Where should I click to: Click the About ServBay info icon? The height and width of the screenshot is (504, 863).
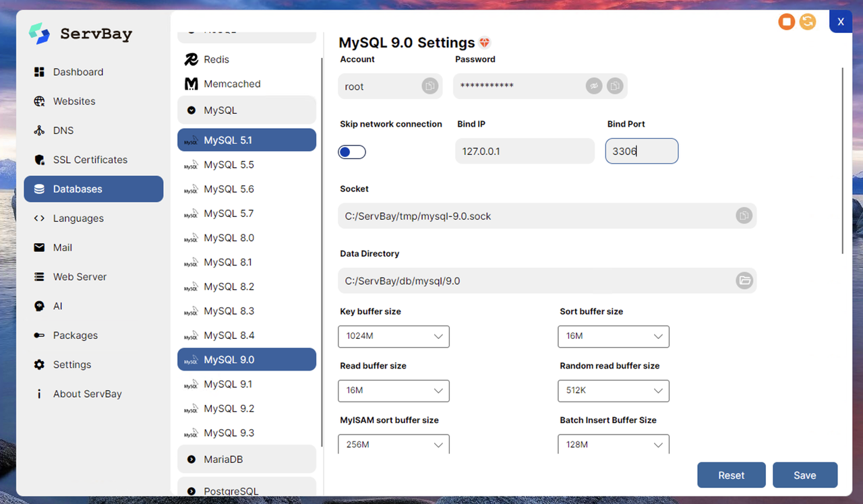[39, 394]
